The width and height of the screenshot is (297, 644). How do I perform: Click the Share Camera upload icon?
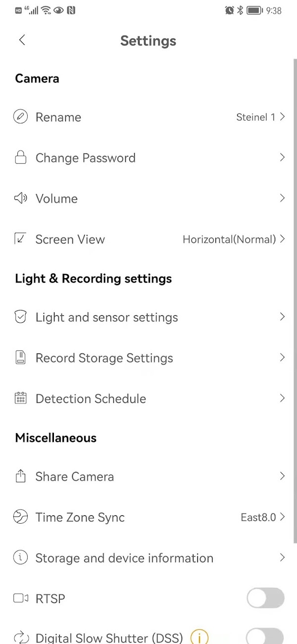coord(20,477)
